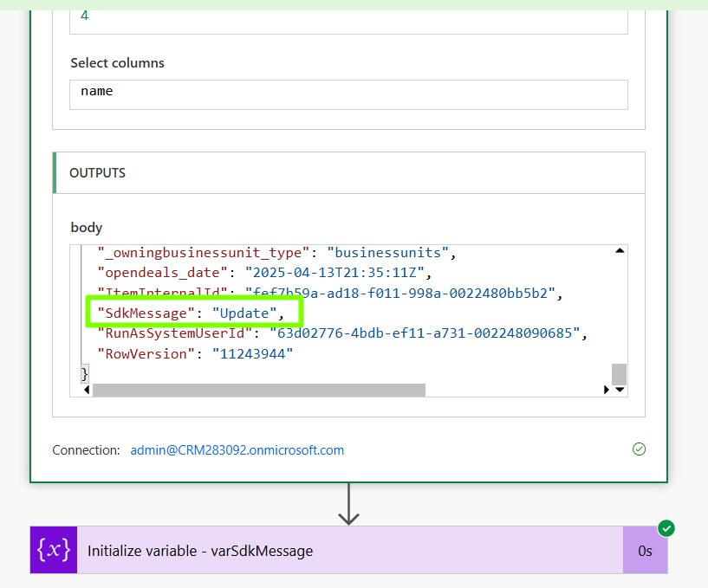The image size is (708, 588).
Task: Click the vertical scrollbar thumb in body
Action: [619, 374]
